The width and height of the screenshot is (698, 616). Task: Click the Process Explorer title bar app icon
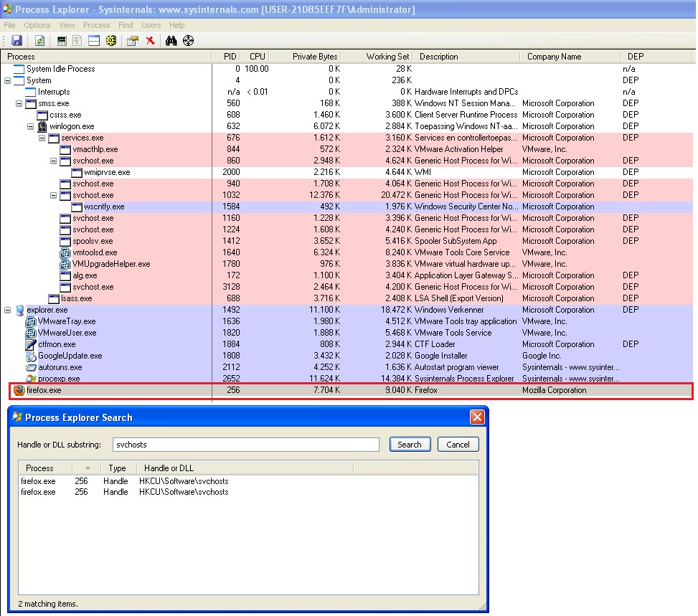(x=7, y=9)
